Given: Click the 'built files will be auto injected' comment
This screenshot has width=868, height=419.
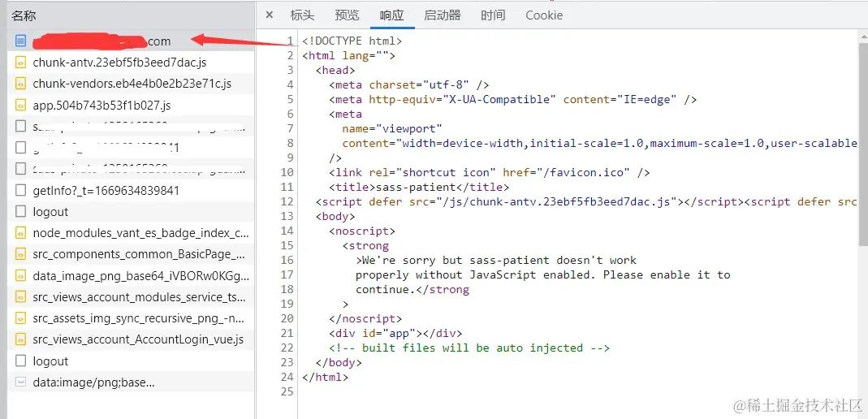Looking at the screenshot, I should pos(469,348).
